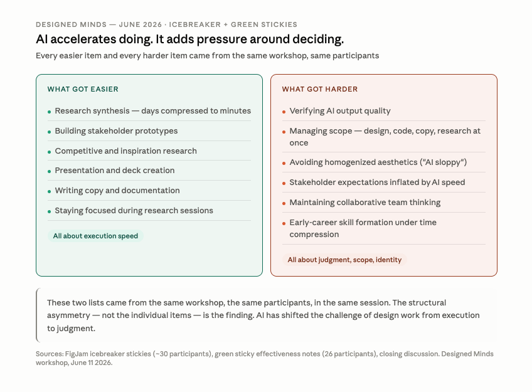Click 'Stakeholder expectations inflated by AI speed'
Image resolution: width=532 pixels, height=392 pixels.
click(x=384, y=183)
